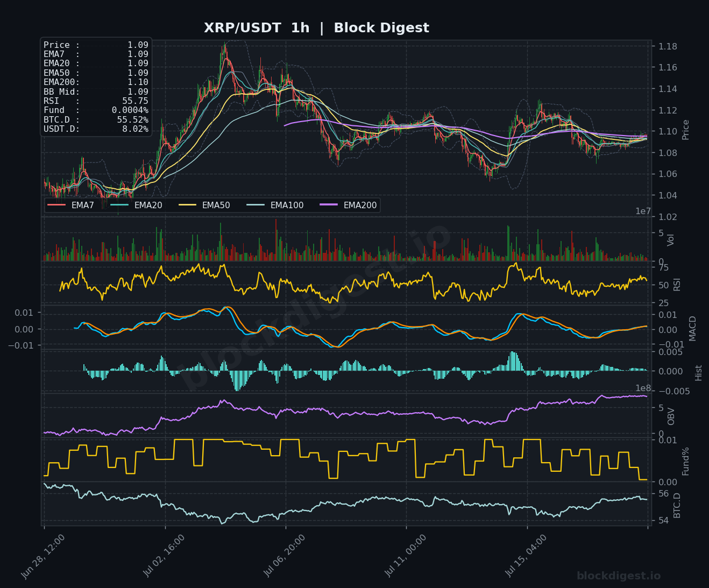Viewport: 709px width, 588px height.
Task: Click the 1.18 price axis tick
Action: [668, 46]
